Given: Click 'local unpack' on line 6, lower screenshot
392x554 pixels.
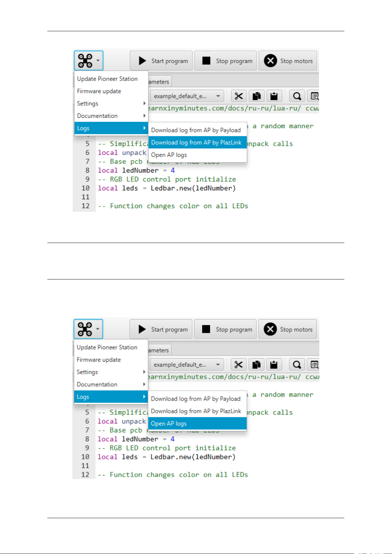Looking at the screenshot, I should pyautogui.click(x=122, y=421).
